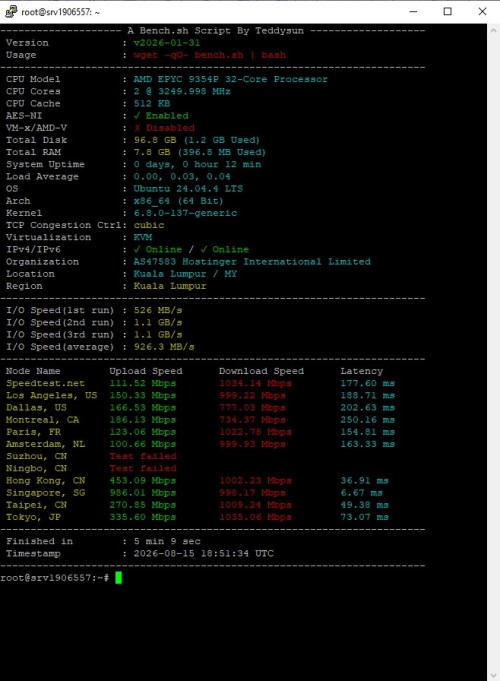Click the scrollbar up arrow

(x=493, y=30)
